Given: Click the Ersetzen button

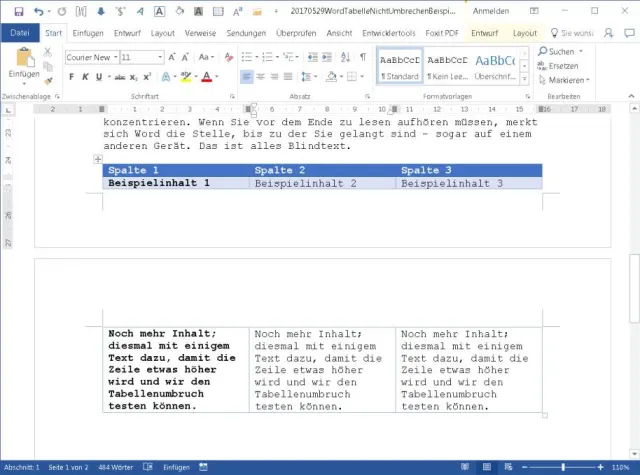Looking at the screenshot, I should coord(564,66).
